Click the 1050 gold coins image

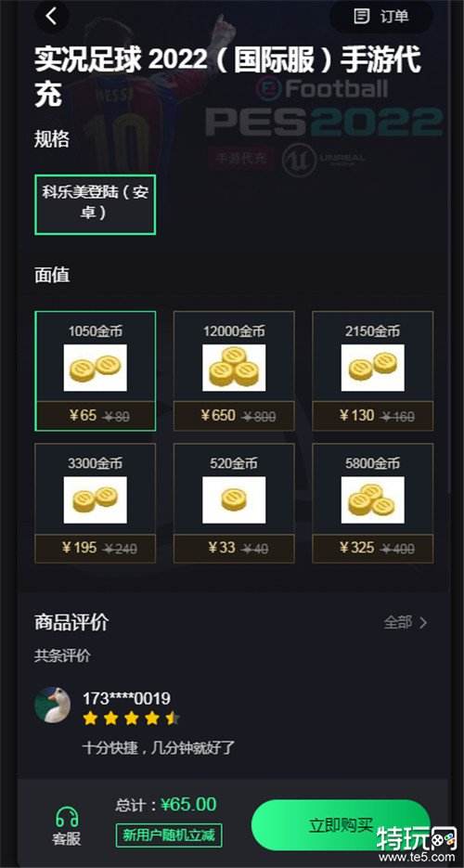tap(96, 368)
